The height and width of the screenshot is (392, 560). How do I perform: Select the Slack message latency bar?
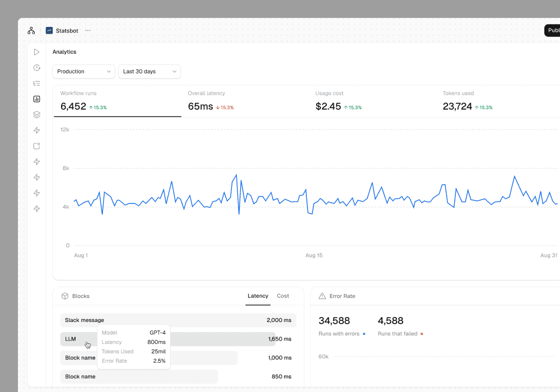(x=178, y=320)
